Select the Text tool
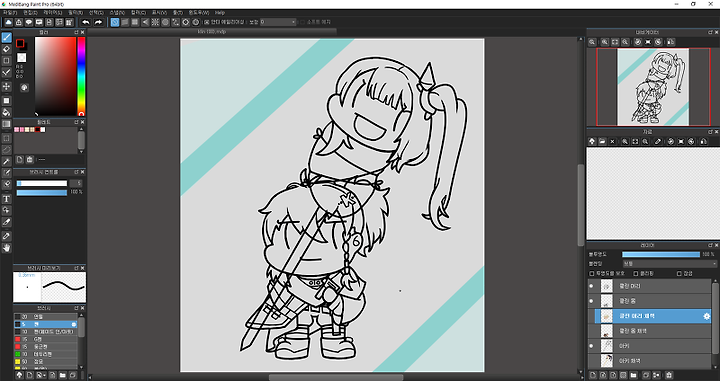Screen dimensions: 720x381 point(6,199)
